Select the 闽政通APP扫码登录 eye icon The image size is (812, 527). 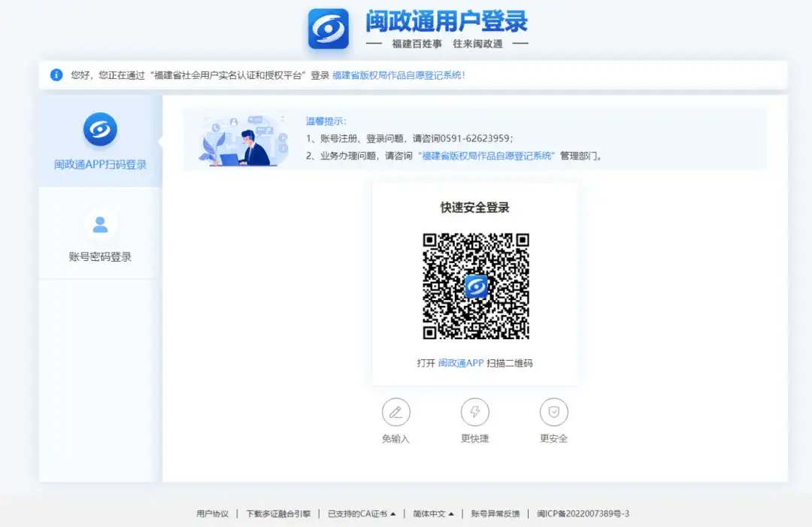point(100,129)
